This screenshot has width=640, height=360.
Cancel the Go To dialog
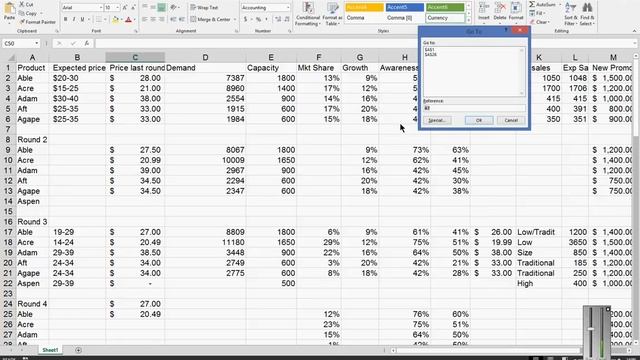click(x=511, y=120)
